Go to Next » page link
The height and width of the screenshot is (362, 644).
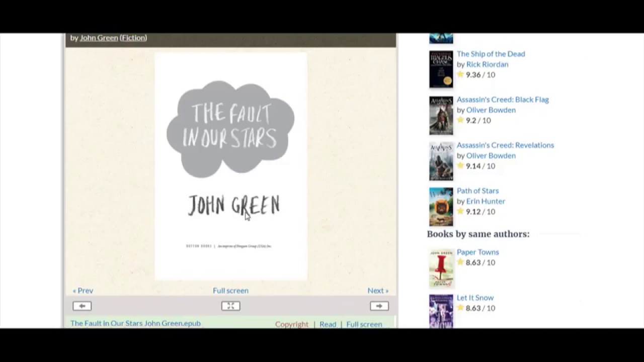point(378,290)
